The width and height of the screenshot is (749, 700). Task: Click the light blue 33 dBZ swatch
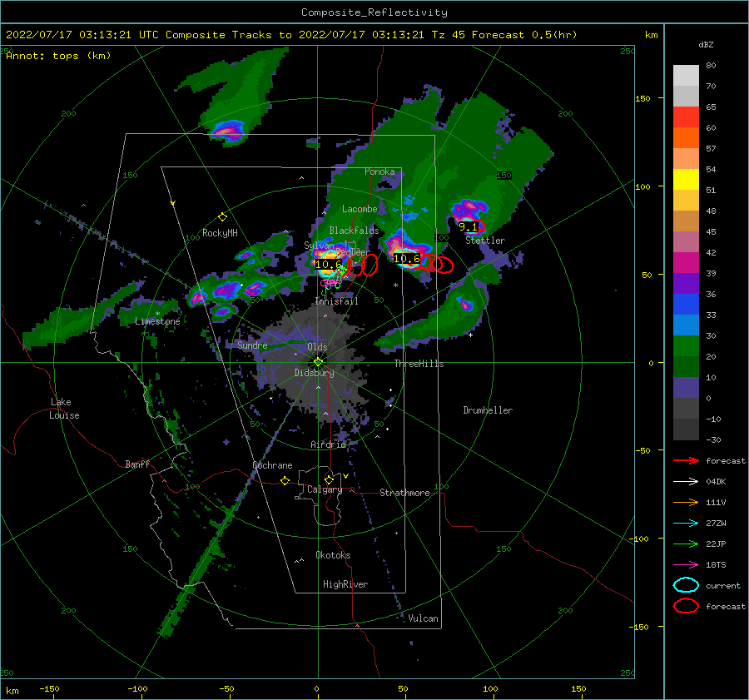[x=686, y=325]
